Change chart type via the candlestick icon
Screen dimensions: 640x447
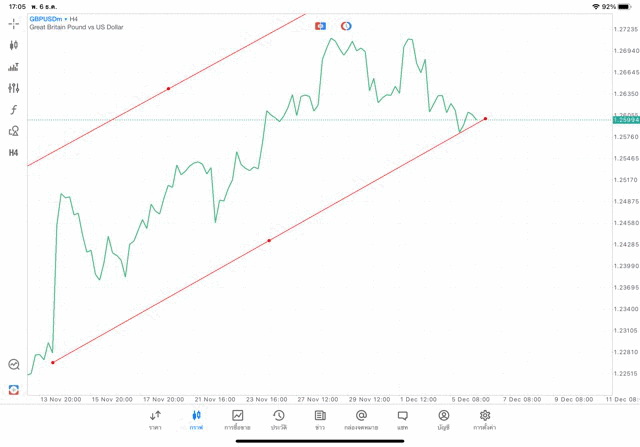point(13,45)
